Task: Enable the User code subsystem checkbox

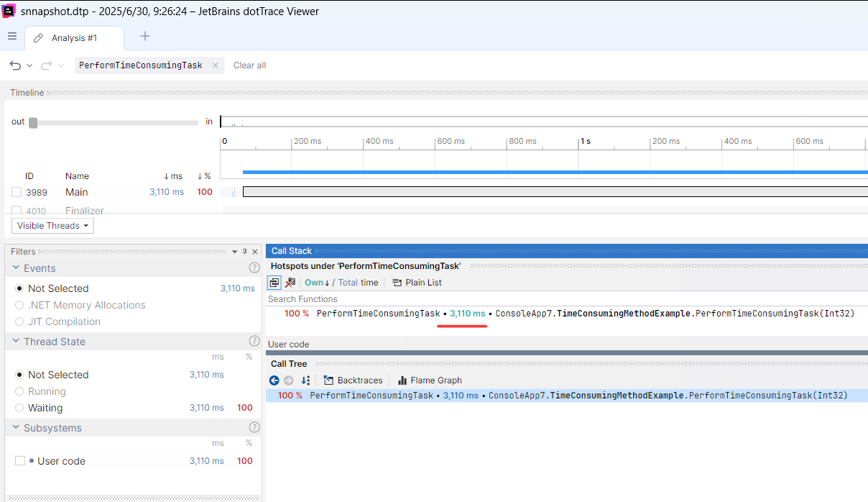Action: pos(20,461)
